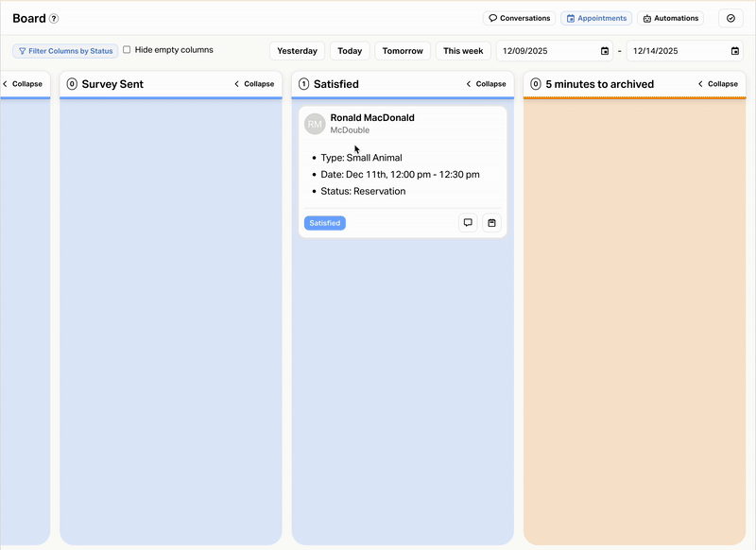Click the 12/09/2025 start date field

(546, 51)
